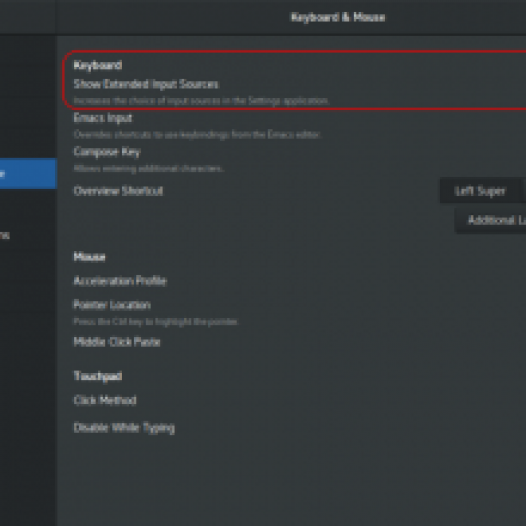Click the Pointer Location setting label
The height and width of the screenshot is (526, 526).
point(112,305)
